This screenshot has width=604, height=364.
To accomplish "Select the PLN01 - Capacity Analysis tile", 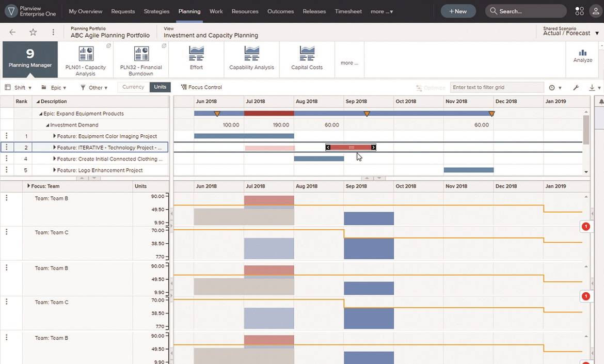I will (86, 58).
